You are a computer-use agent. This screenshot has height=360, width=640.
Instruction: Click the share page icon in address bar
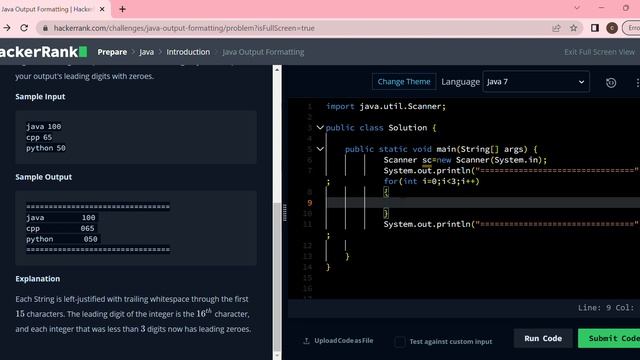556,28
